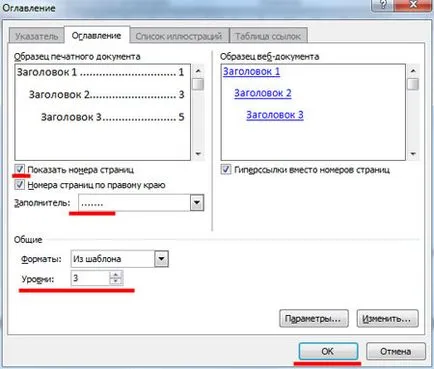Image resolution: width=434 pixels, height=369 pixels.
Task: Close the Оглавление dialog window
Action: 413,5
